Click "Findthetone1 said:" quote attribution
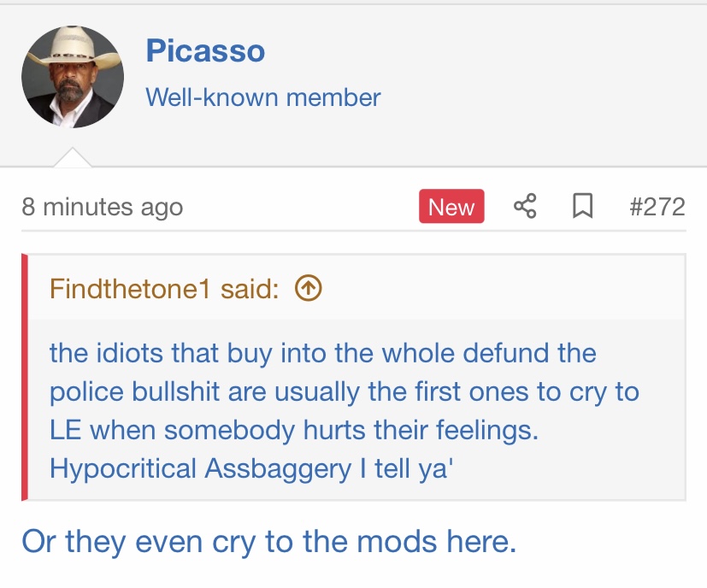This screenshot has height=588, width=707. (x=163, y=289)
